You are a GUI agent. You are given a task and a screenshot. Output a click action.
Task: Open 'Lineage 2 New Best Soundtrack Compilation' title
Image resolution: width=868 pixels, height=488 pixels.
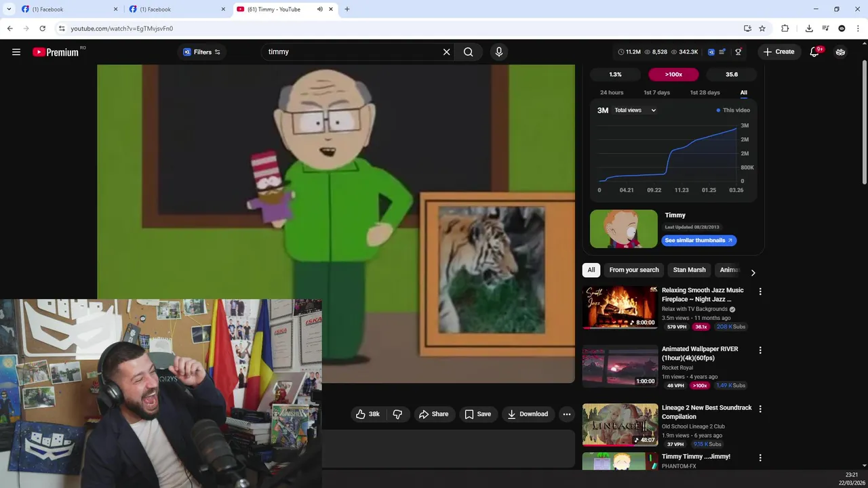(x=707, y=412)
